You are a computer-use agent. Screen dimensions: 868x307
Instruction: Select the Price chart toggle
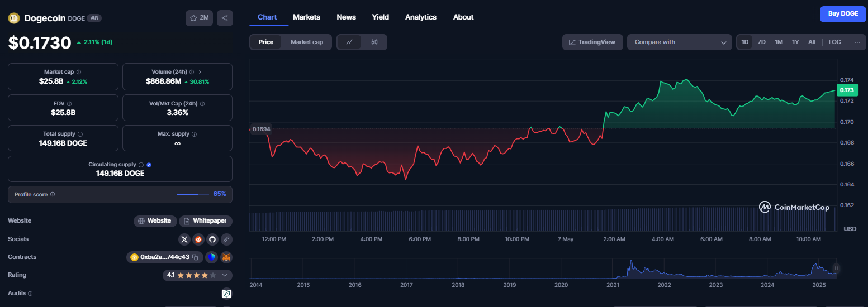pyautogui.click(x=266, y=42)
